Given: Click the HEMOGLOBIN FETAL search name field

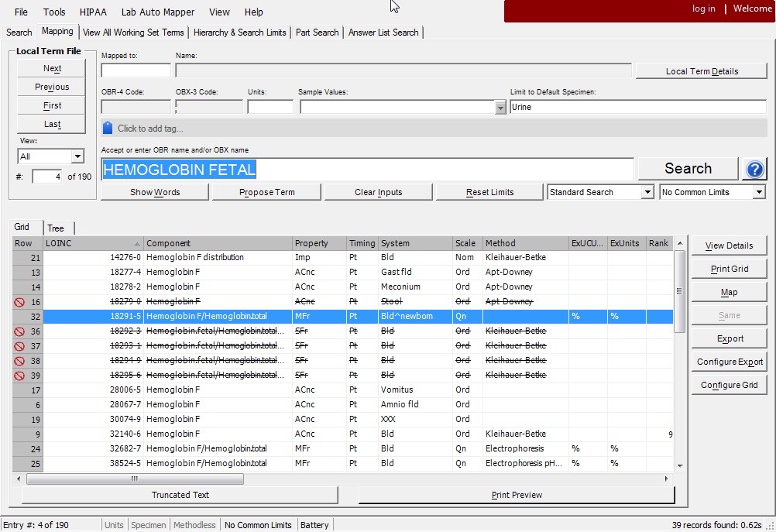Looking at the screenshot, I should pos(367,170).
